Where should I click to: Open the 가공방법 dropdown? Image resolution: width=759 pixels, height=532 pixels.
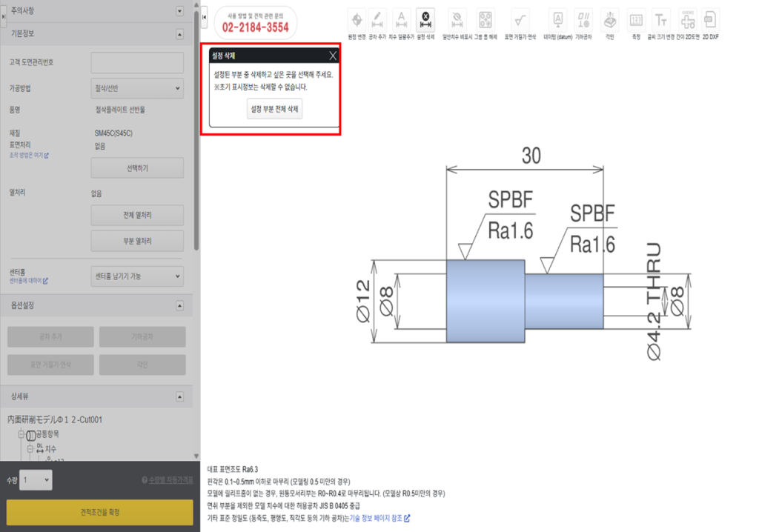tap(137, 88)
